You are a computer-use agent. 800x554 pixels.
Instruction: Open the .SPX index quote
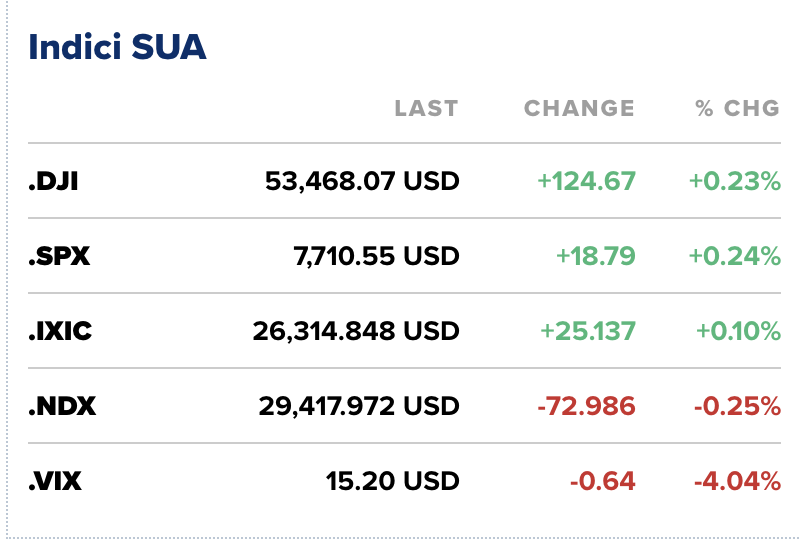(59, 256)
